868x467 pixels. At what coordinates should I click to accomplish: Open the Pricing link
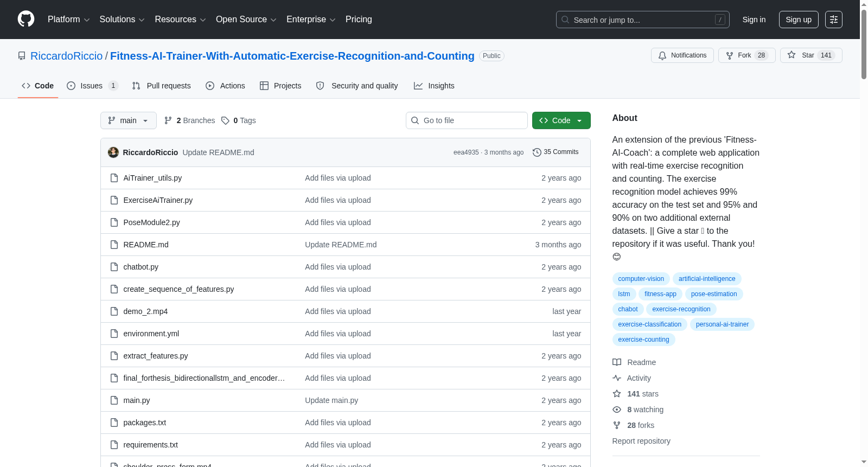coord(359,20)
